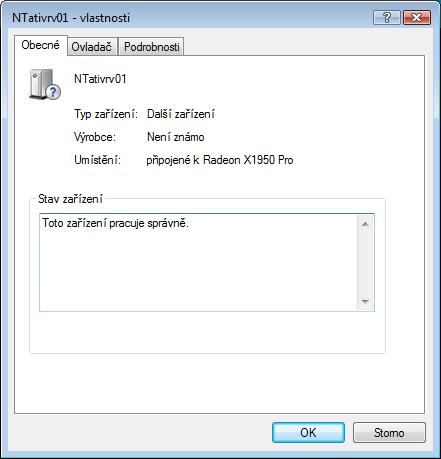
Task: Click the scroll up arrow in status box
Action: (x=365, y=224)
